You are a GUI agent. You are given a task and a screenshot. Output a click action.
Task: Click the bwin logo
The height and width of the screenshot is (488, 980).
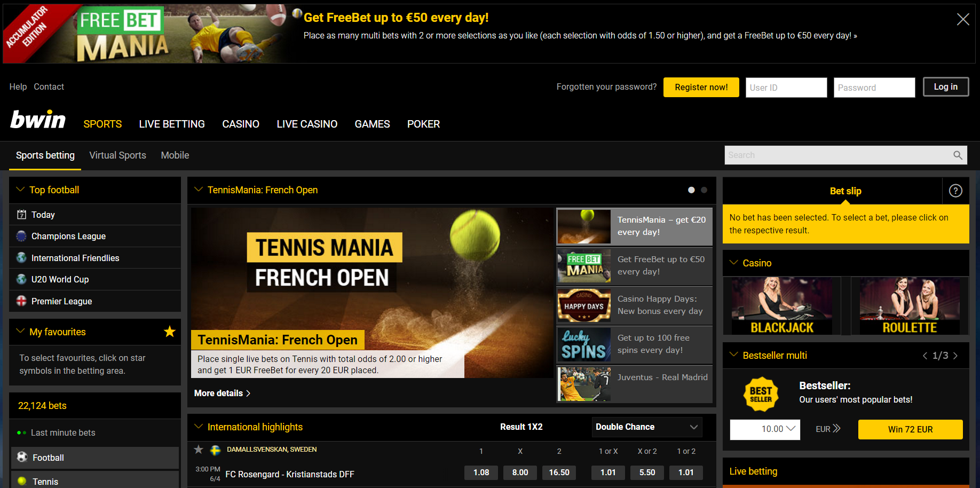click(38, 120)
